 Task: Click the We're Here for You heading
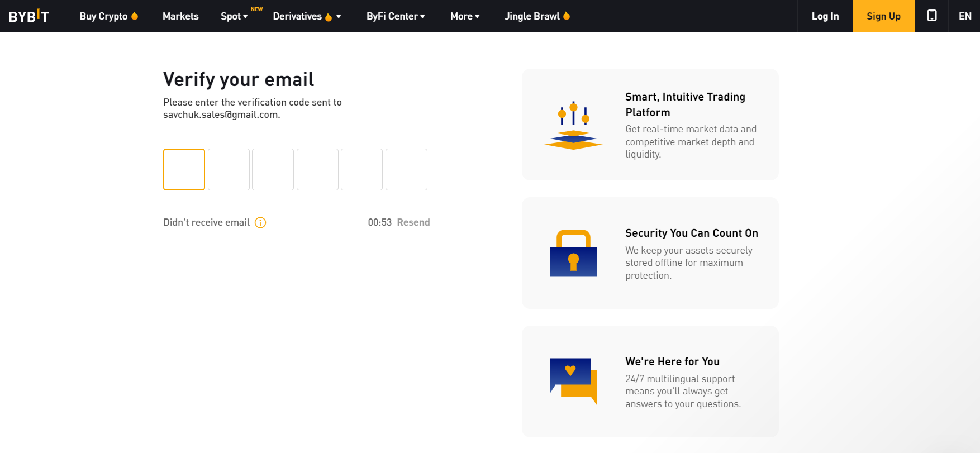672,361
